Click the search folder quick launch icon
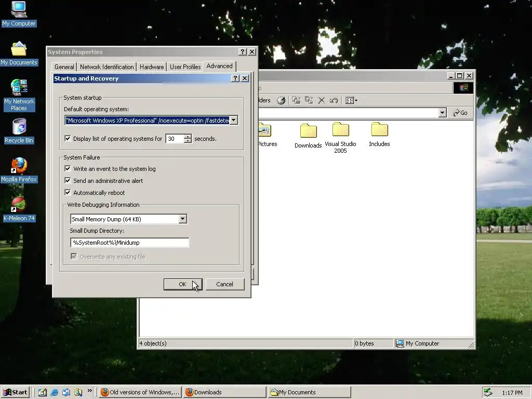This screenshot has height=399, width=532. (78, 392)
